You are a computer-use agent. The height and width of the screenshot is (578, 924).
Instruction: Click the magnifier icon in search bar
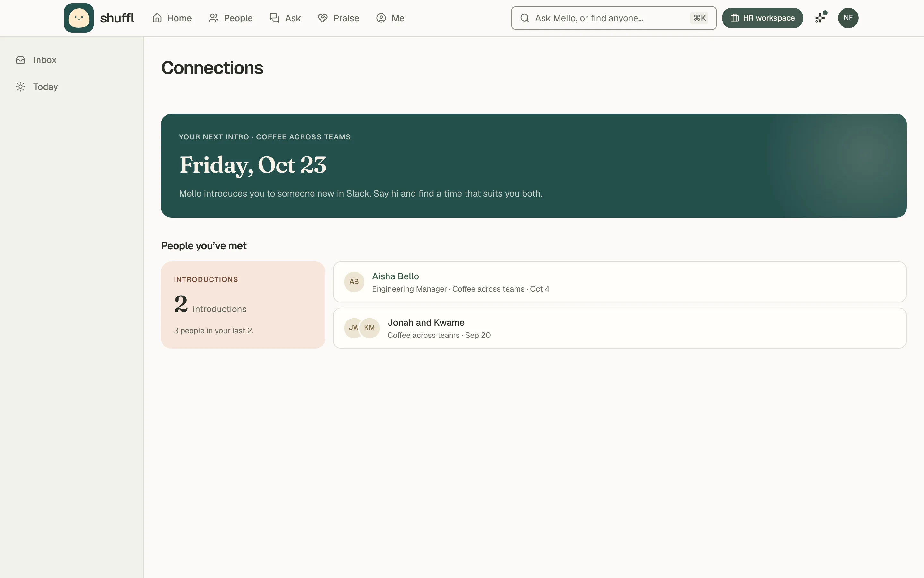(x=525, y=18)
